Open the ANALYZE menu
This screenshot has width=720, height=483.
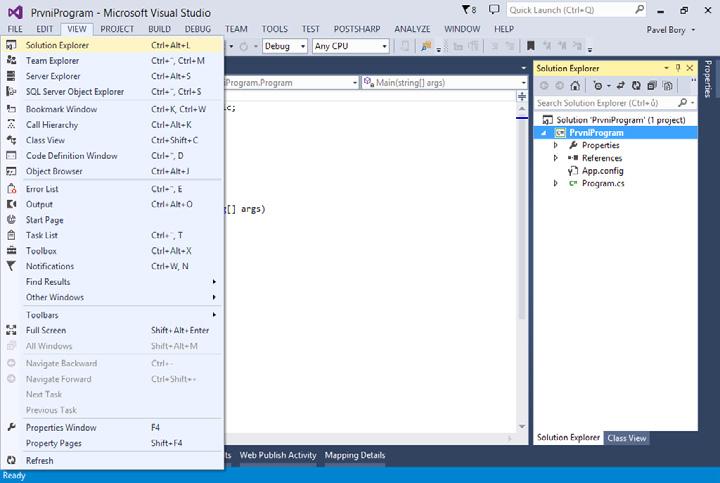pos(412,29)
